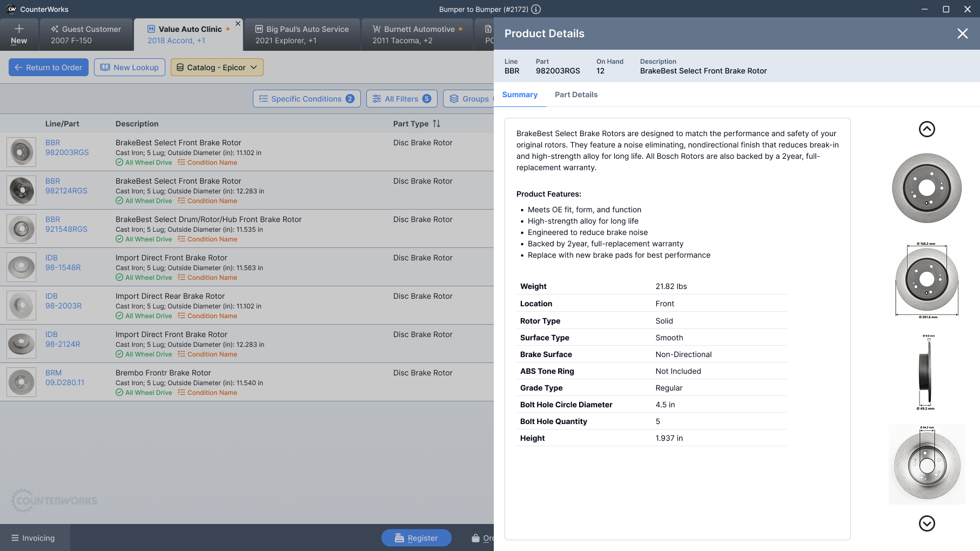The height and width of the screenshot is (551, 980).
Task: Open the Groups filter button
Action: click(x=469, y=99)
